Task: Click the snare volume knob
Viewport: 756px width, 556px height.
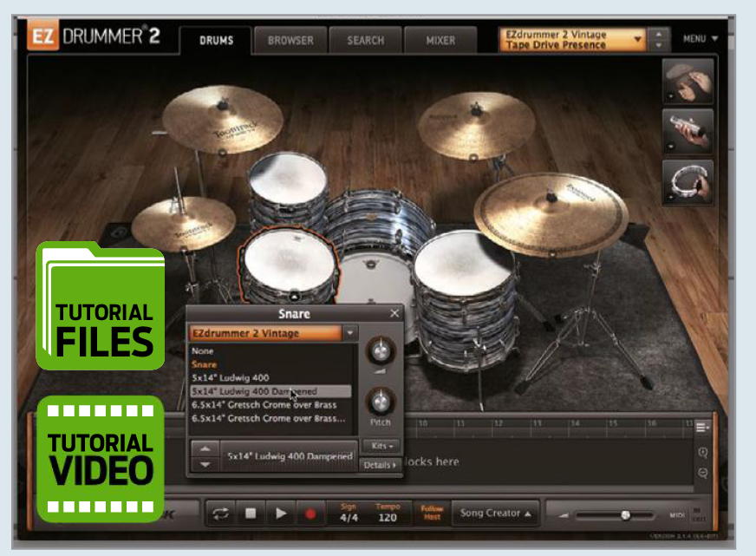Action: [381, 350]
